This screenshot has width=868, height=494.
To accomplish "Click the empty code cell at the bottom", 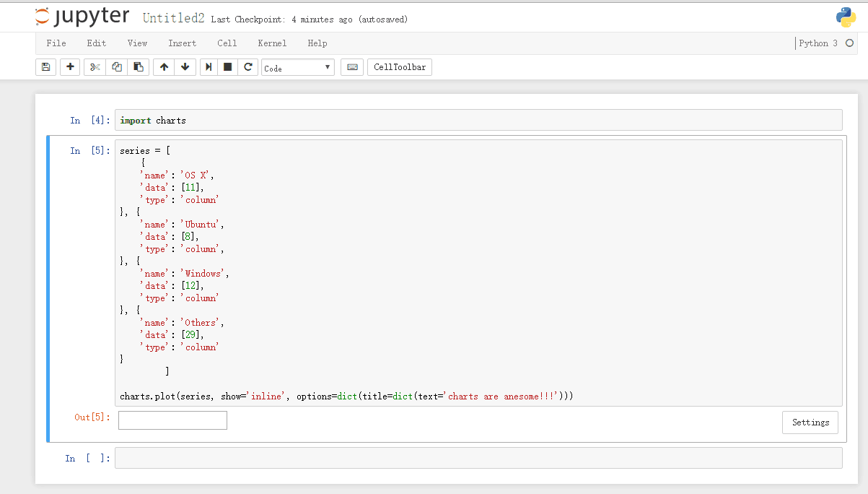I will pos(478,458).
